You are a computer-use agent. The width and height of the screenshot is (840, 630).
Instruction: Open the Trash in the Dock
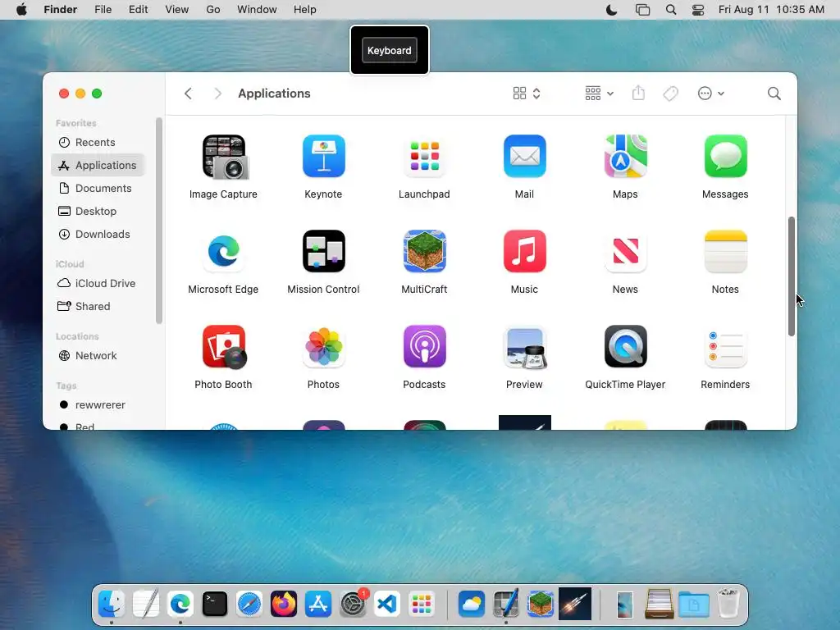point(728,603)
